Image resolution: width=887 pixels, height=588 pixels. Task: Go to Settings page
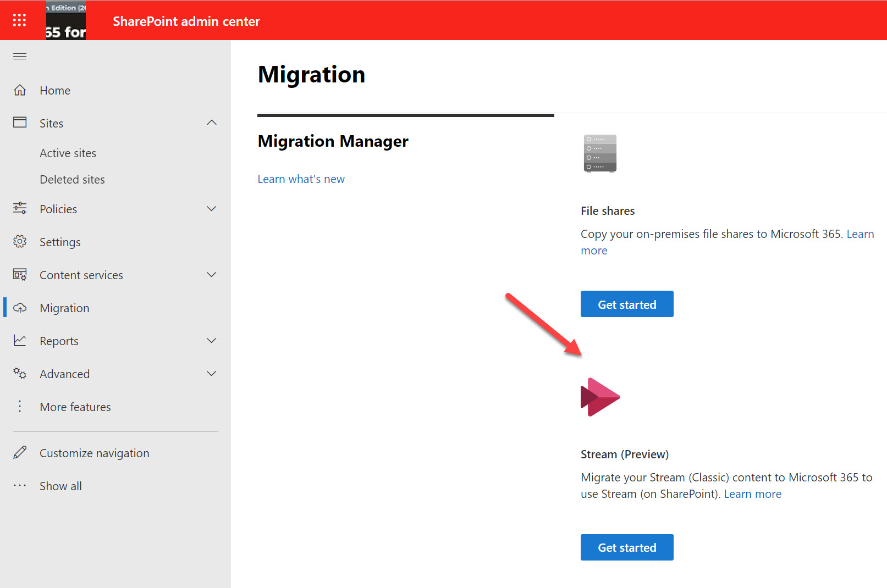pos(60,242)
